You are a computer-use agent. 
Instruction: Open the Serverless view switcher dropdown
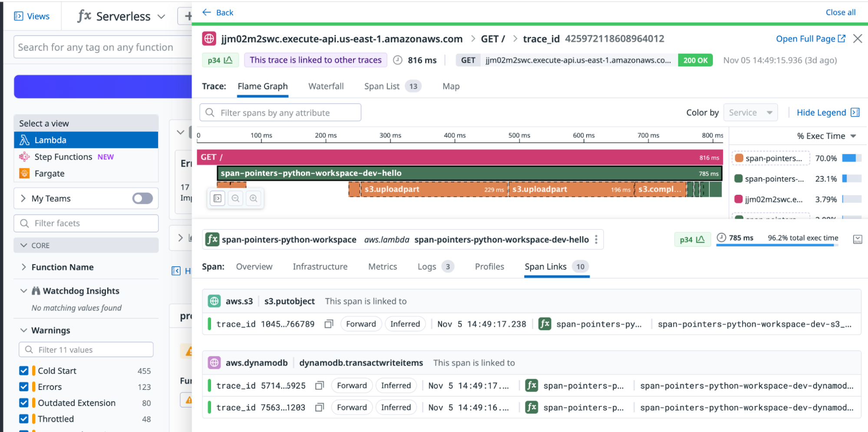tap(161, 16)
